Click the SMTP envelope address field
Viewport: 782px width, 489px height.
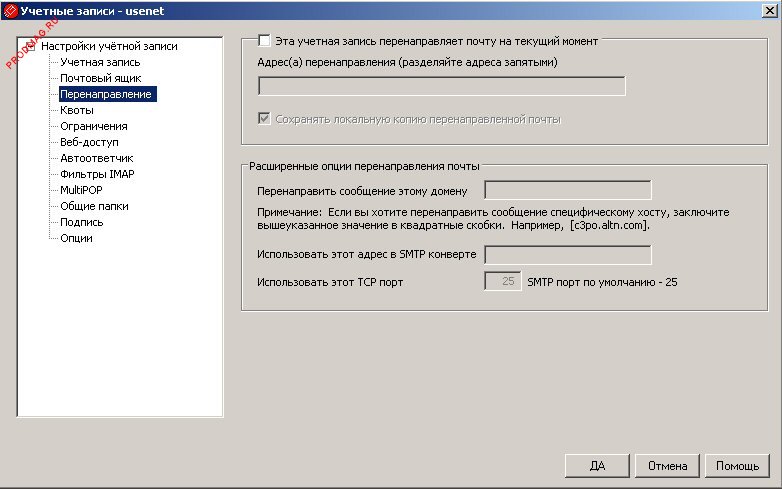(567, 255)
